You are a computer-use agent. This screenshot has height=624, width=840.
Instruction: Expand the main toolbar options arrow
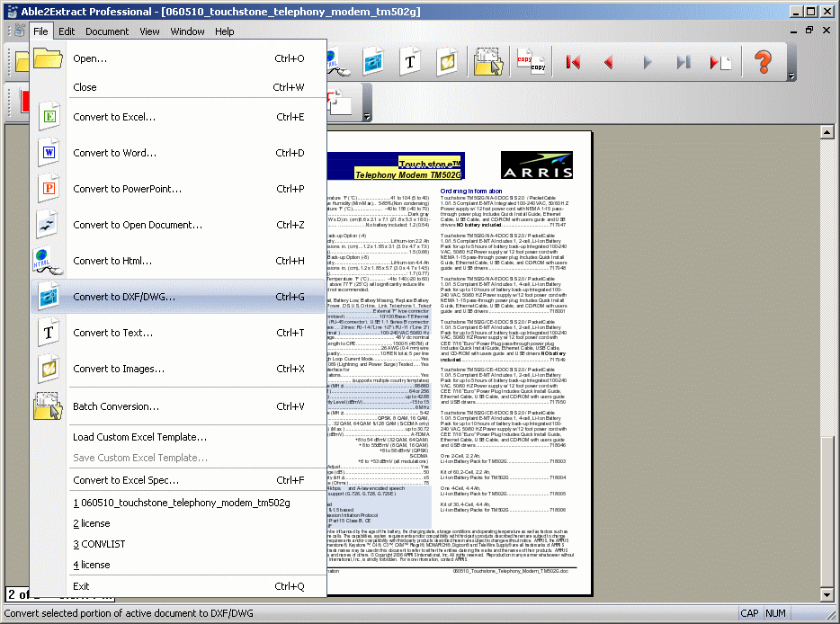tap(791, 76)
